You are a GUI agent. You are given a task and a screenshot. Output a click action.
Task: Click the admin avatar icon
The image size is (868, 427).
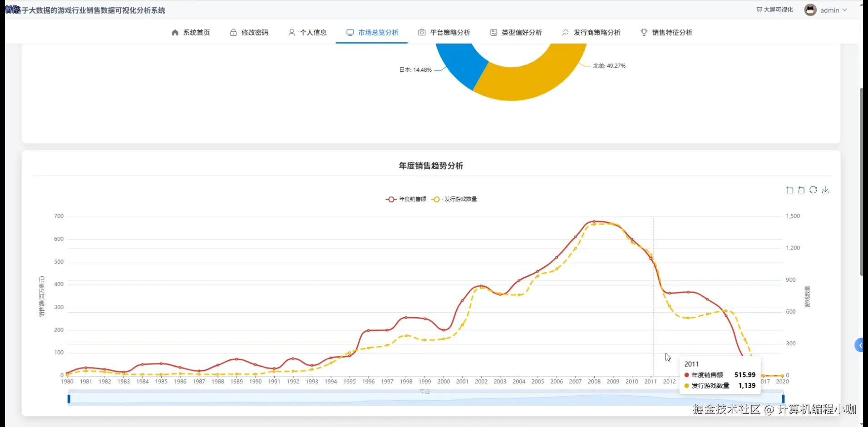pos(810,10)
